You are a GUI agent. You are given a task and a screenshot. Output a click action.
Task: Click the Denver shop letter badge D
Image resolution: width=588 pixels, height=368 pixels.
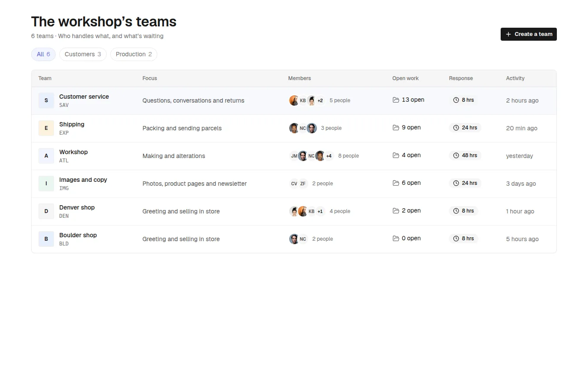click(46, 211)
